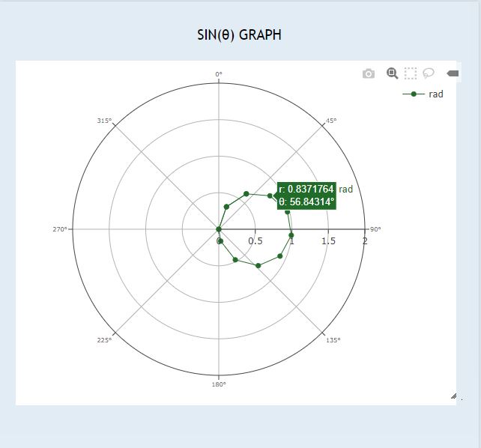Click the partially hidden rightmost modebar icon
Image resolution: width=481 pixels, height=448 pixels.
point(452,73)
